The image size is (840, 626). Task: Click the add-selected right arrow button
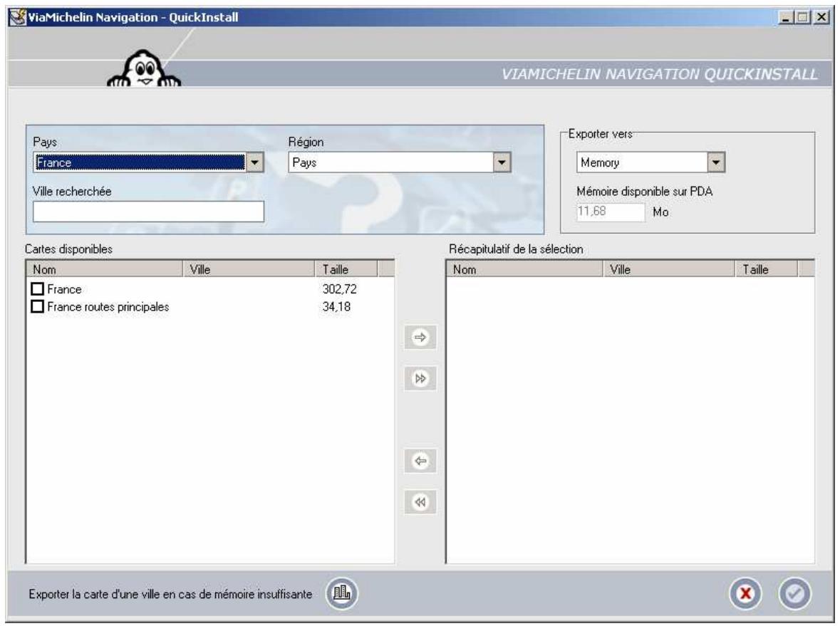[x=420, y=338]
